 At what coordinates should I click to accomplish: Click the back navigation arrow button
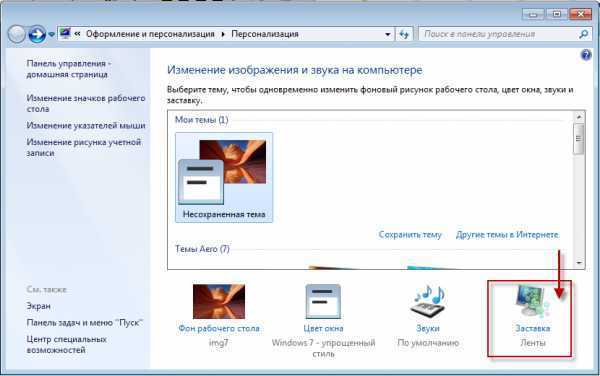pyautogui.click(x=16, y=34)
